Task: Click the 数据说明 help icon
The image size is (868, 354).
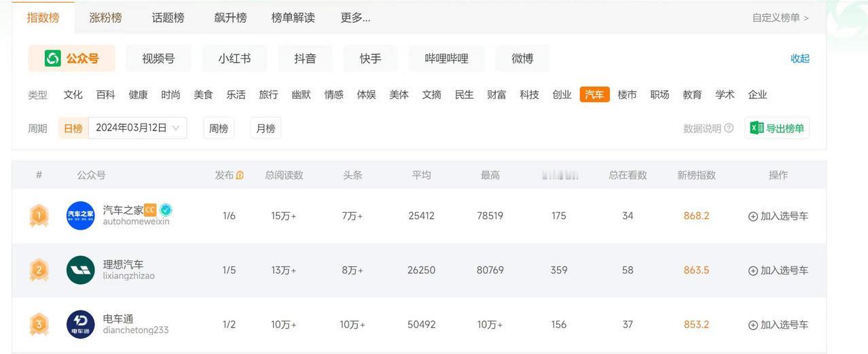Action: (729, 128)
